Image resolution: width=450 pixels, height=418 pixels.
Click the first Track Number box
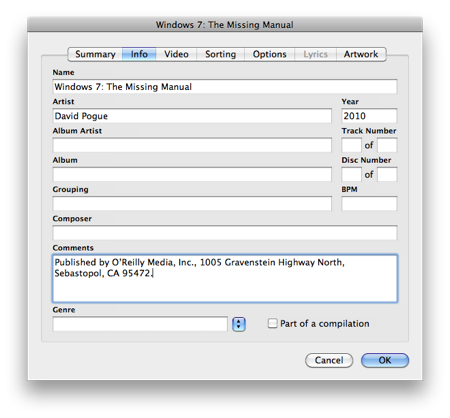pos(351,145)
